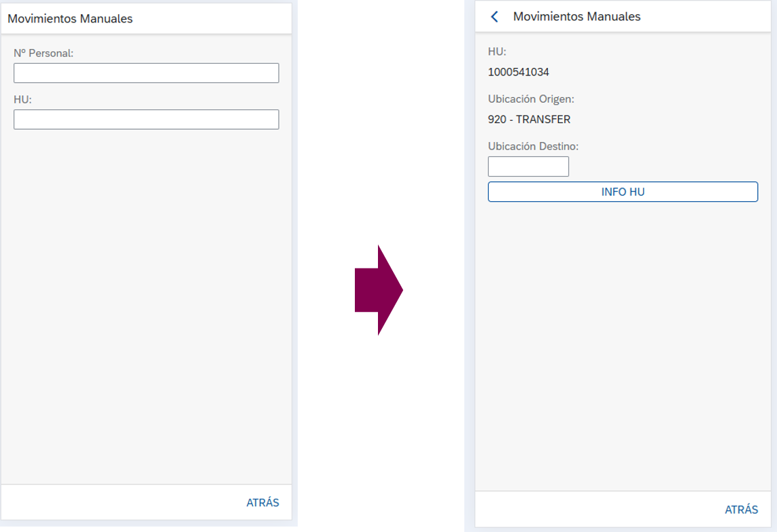Click the empty gray area below INFO HU
Viewport: 777px width, 532px height.
click(x=623, y=347)
